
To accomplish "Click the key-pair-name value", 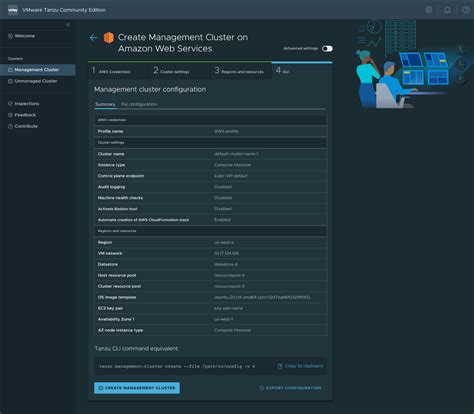I will coord(228,308).
